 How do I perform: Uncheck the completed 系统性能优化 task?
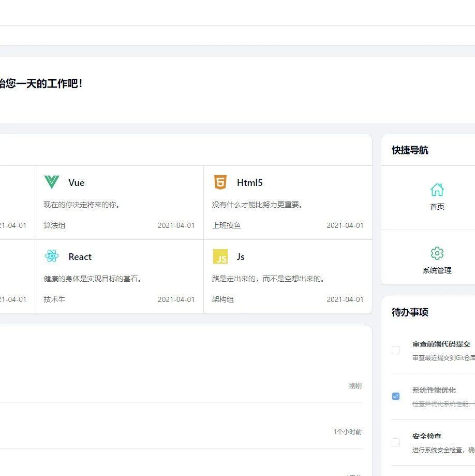(x=396, y=396)
